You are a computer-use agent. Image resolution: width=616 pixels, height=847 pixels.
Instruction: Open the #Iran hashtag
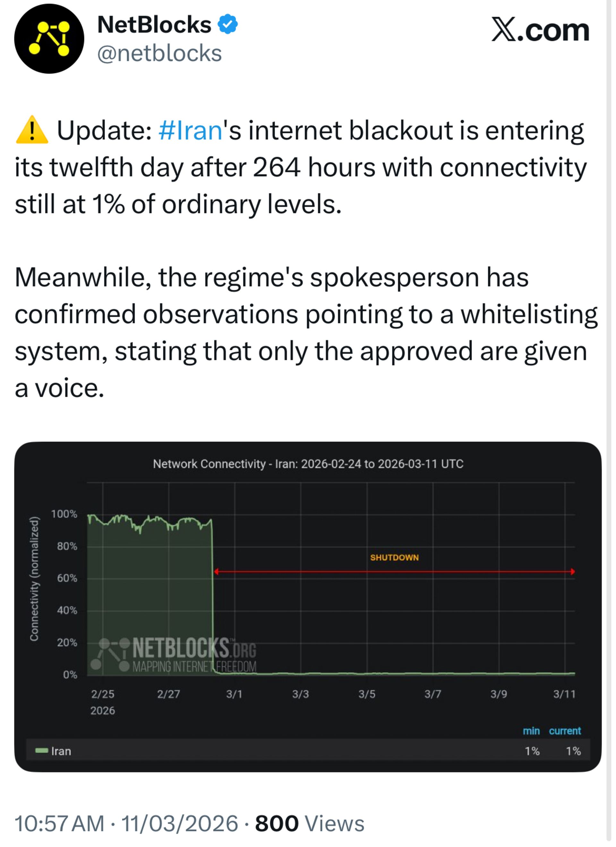191,131
